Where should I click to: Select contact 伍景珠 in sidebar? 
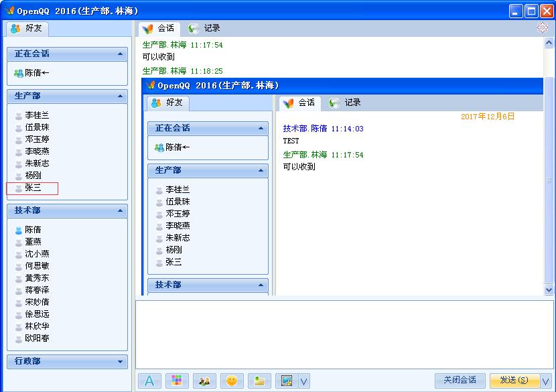coord(32,127)
